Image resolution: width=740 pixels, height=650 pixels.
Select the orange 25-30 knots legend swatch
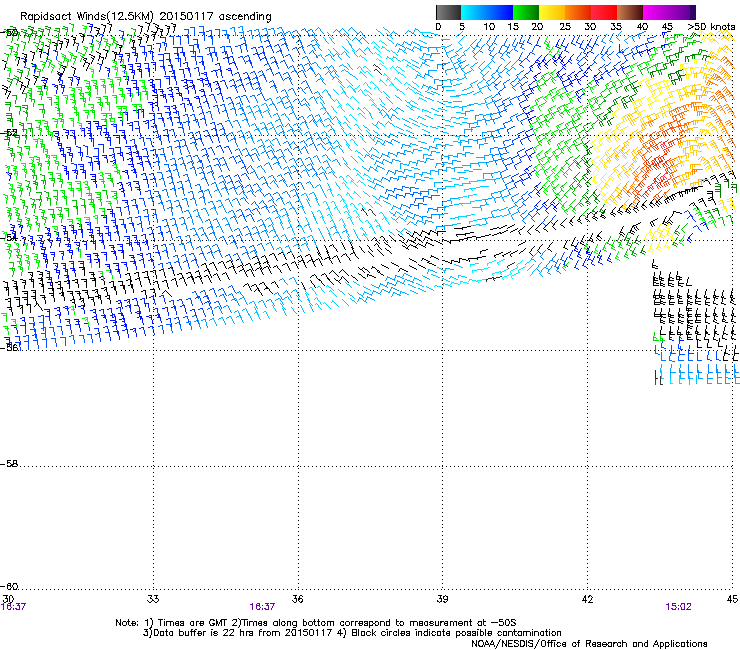pos(578,12)
